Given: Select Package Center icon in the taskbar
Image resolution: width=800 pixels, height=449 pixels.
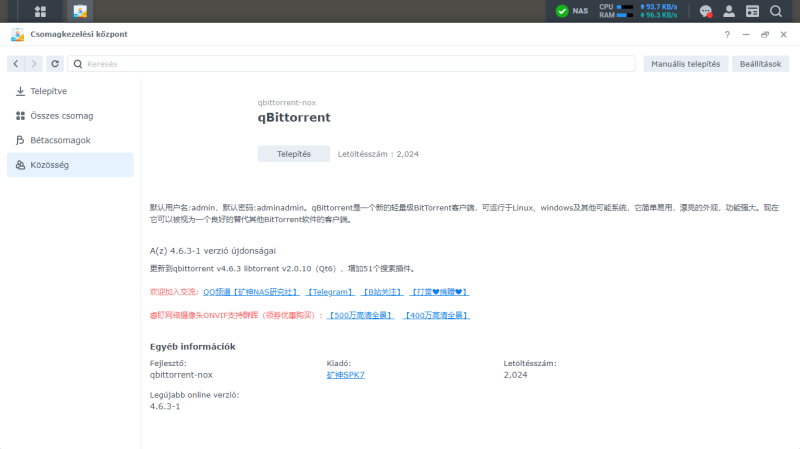Looking at the screenshot, I should [x=80, y=11].
